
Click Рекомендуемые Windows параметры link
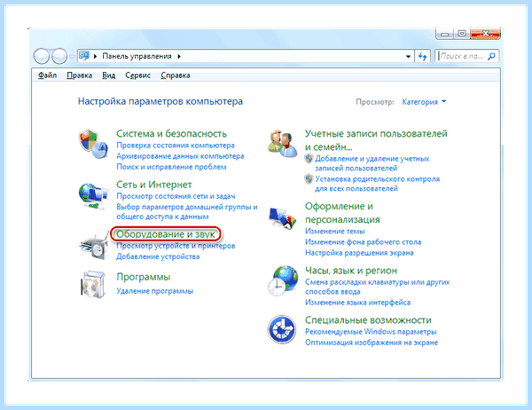click(371, 332)
